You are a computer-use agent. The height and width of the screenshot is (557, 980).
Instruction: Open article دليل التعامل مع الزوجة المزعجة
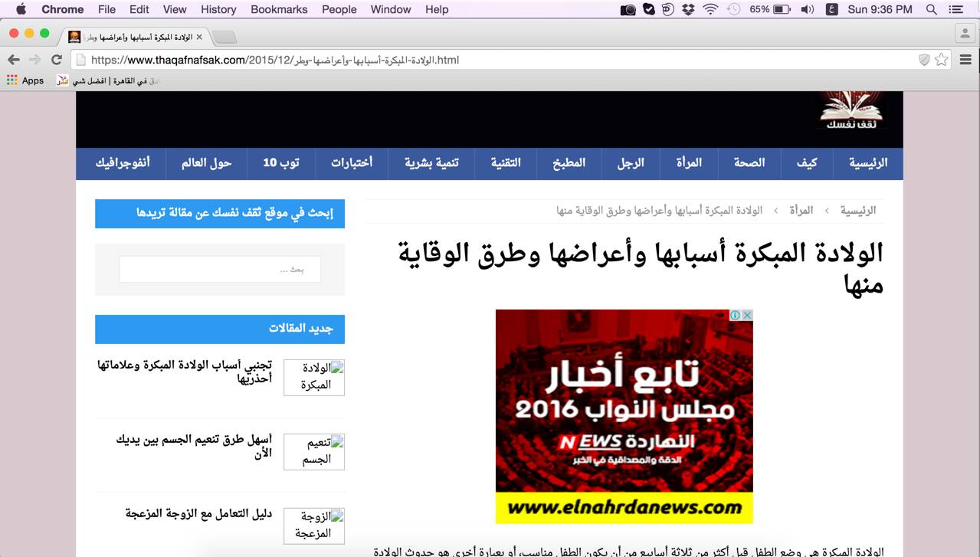(199, 513)
